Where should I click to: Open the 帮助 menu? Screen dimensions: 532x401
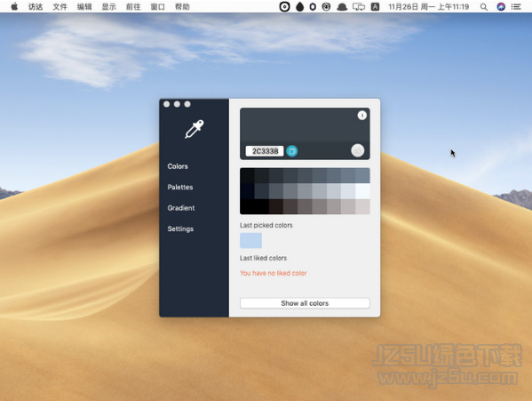point(182,7)
